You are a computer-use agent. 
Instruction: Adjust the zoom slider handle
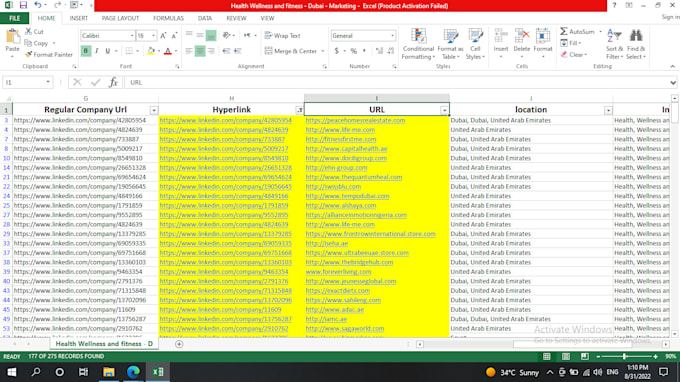tap(624, 356)
